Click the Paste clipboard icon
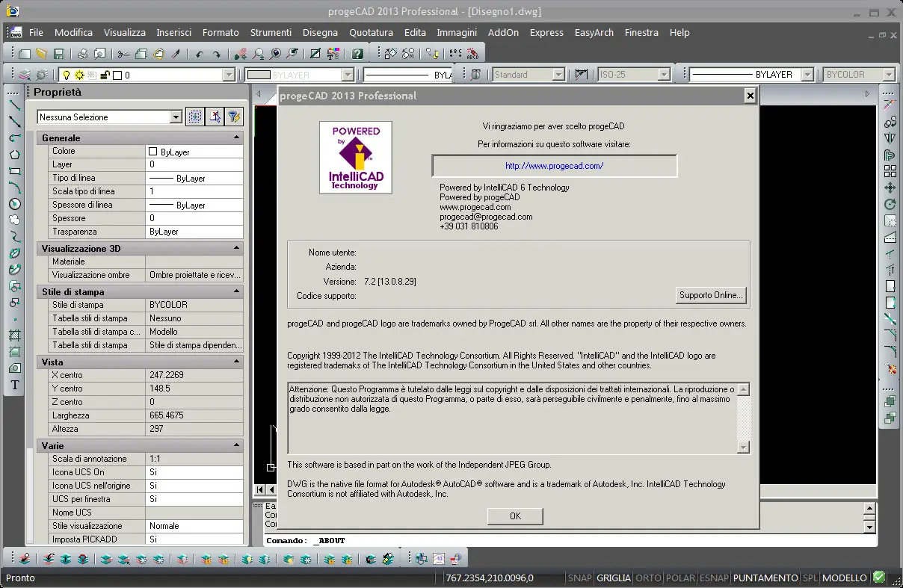 coord(158,54)
